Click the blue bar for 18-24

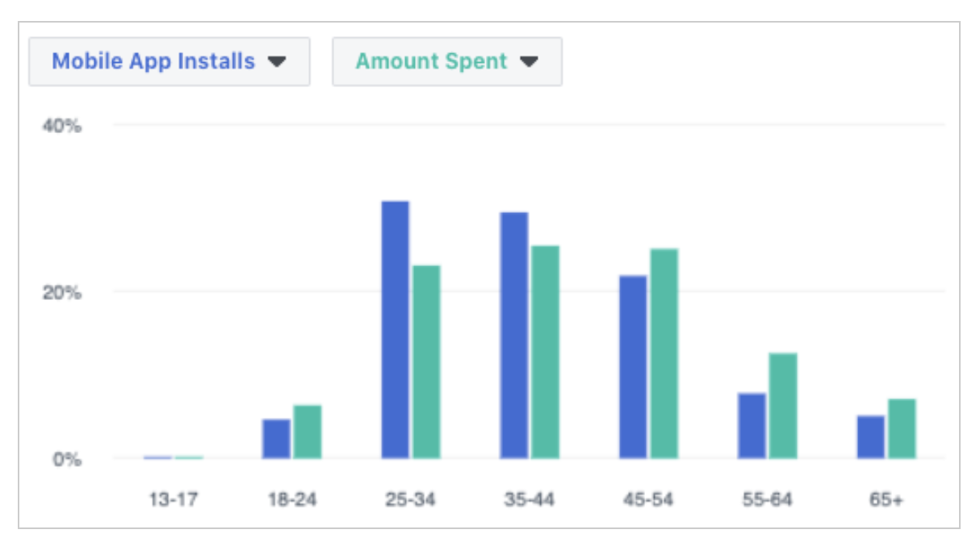pos(277,436)
